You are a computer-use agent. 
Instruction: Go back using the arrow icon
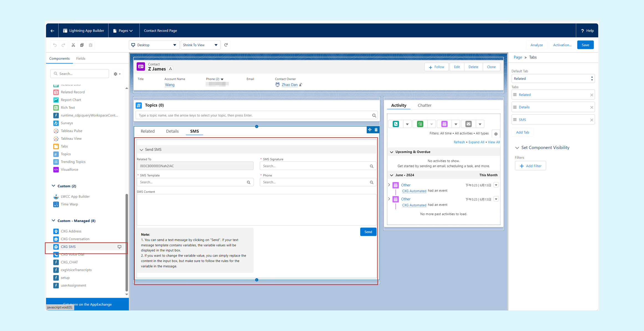pyautogui.click(x=52, y=31)
